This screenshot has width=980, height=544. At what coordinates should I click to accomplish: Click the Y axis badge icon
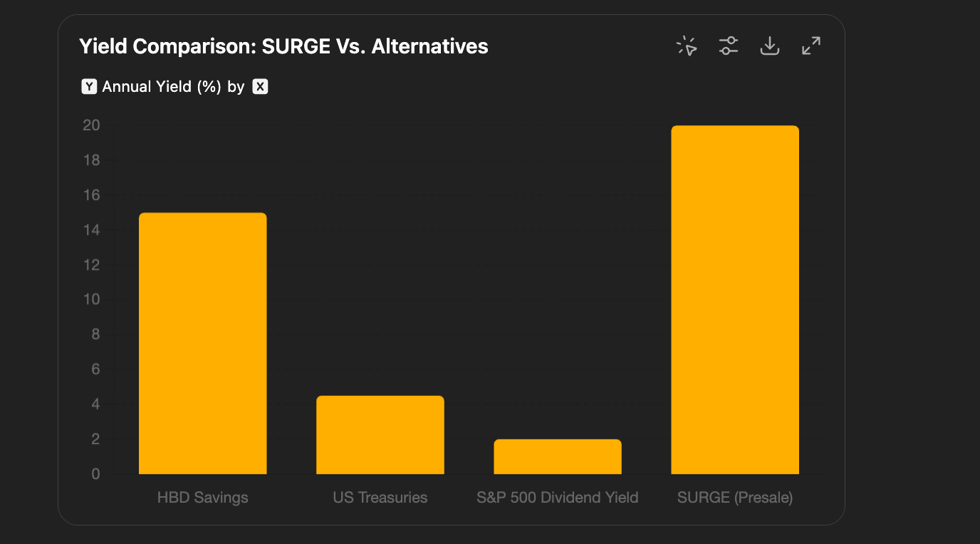[x=89, y=87]
